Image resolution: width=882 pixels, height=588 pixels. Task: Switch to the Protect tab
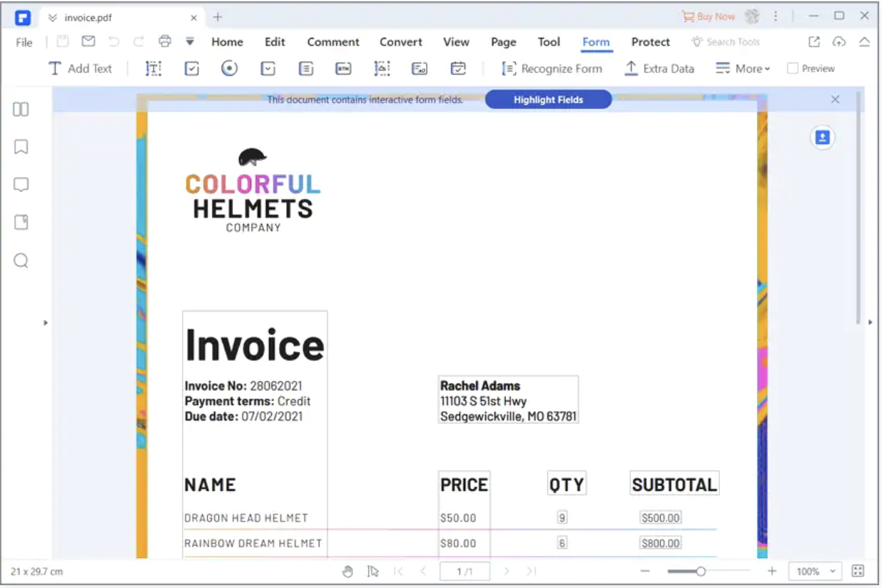(650, 42)
